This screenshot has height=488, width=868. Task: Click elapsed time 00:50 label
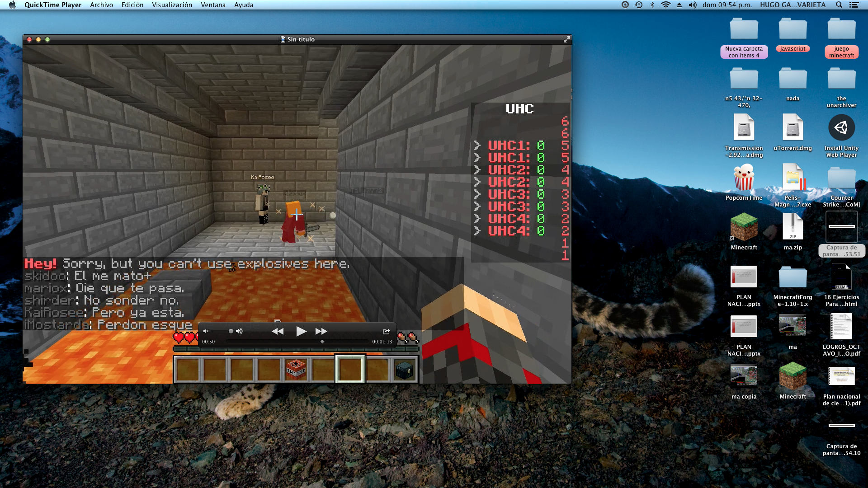click(x=208, y=342)
